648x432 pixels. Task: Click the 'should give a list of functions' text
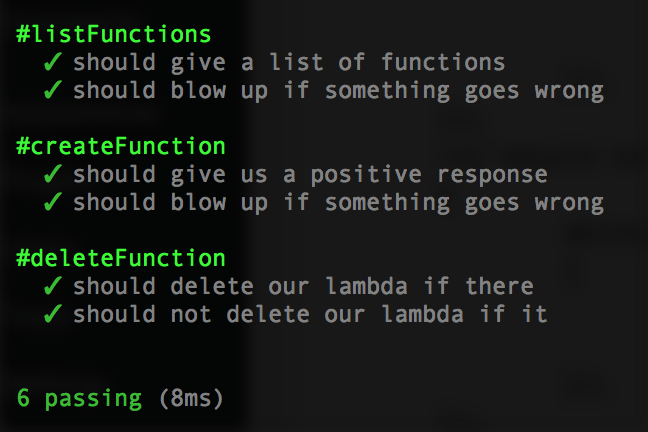point(288,62)
